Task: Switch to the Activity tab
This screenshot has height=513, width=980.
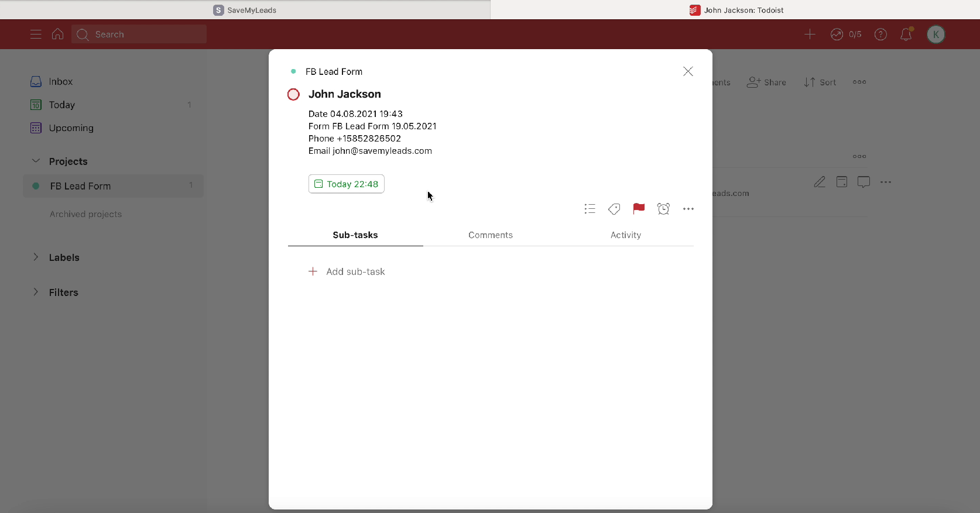Action: pyautogui.click(x=626, y=235)
